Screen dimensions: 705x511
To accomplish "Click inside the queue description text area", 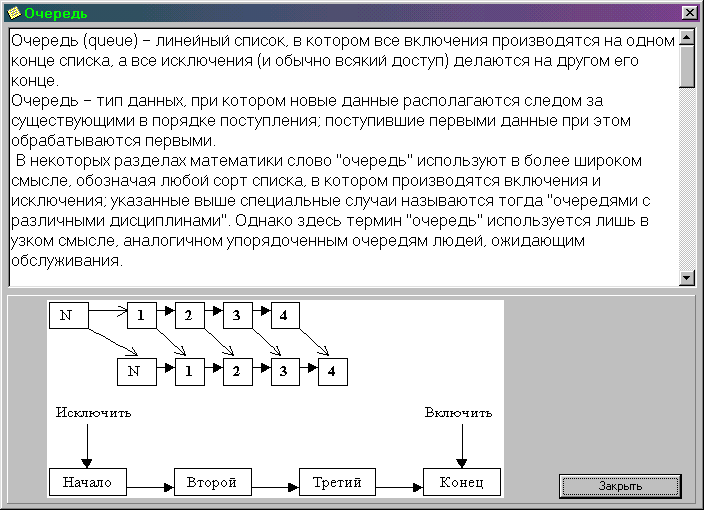I will 344,157.
